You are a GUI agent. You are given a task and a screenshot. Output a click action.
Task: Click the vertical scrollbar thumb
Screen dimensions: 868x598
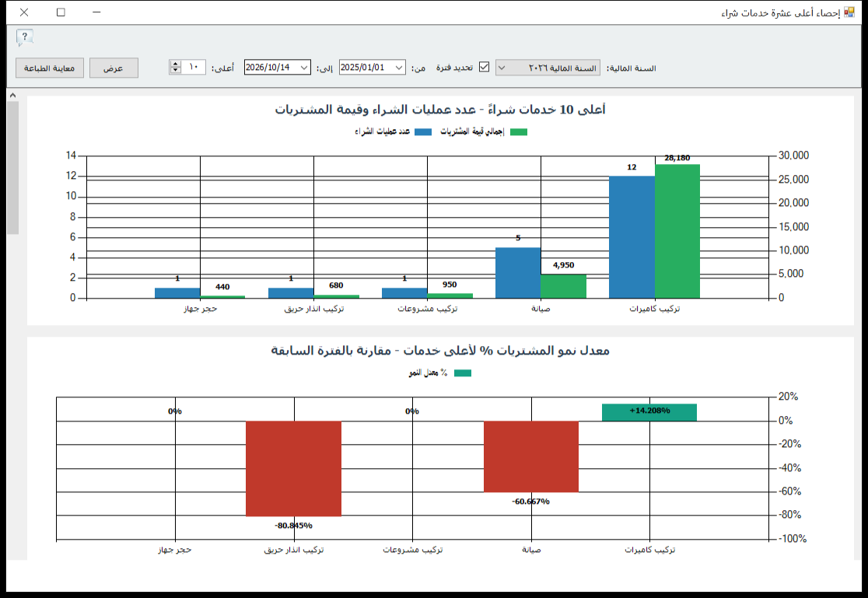pyautogui.click(x=12, y=167)
